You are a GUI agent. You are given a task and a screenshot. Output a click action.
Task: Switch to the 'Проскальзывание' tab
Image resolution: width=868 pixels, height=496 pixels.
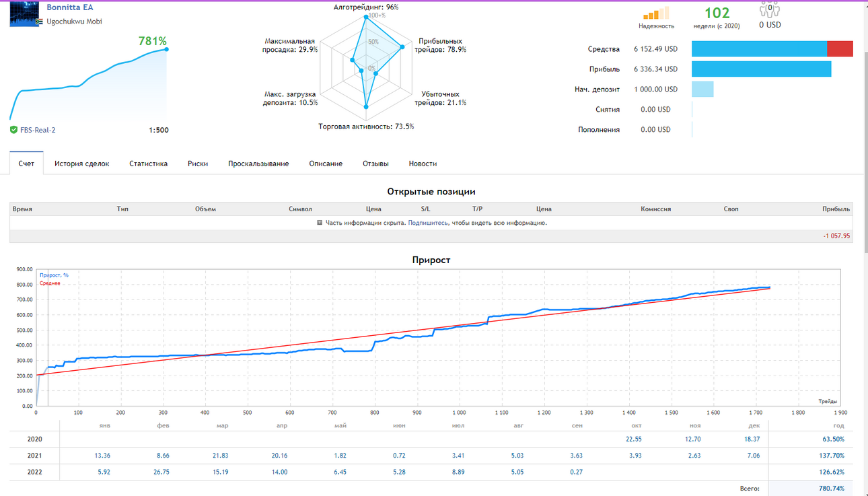(258, 164)
